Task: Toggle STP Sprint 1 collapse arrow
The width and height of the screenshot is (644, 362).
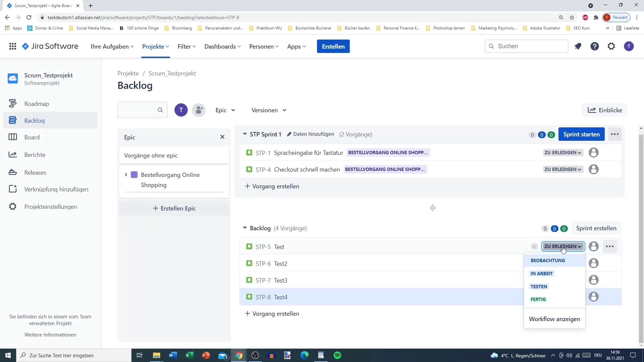Action: [245, 134]
